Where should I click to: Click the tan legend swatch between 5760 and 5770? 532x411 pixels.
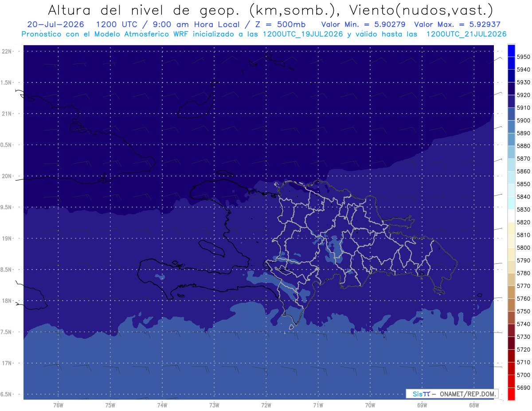pyautogui.click(x=511, y=292)
